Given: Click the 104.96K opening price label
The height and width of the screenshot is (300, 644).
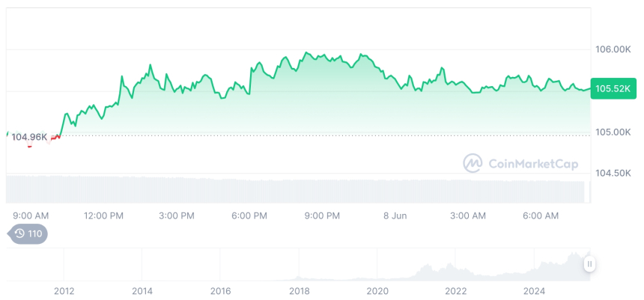Looking at the screenshot, I should [x=29, y=137].
